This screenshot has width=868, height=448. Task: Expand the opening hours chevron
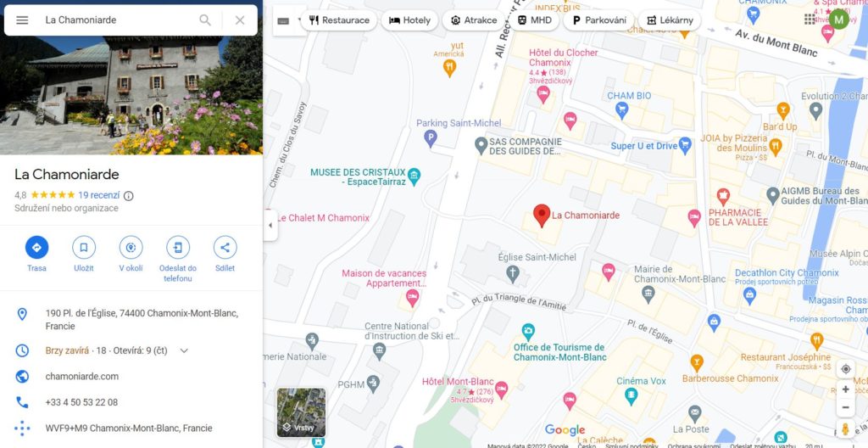(184, 350)
